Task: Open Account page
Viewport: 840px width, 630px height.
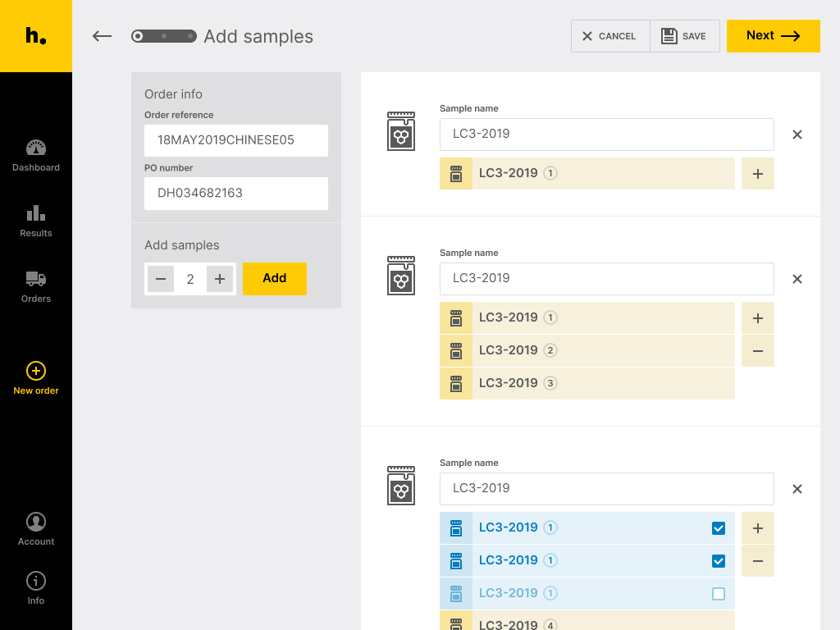Action: pos(36,529)
